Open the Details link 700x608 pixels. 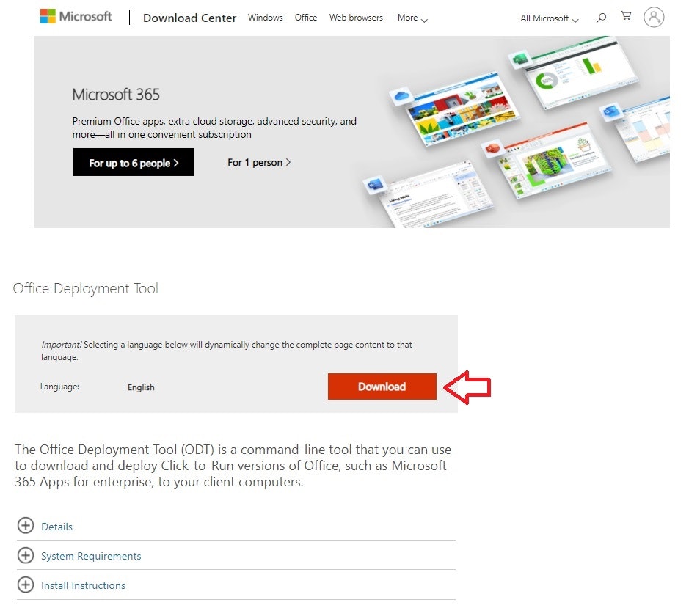point(56,527)
